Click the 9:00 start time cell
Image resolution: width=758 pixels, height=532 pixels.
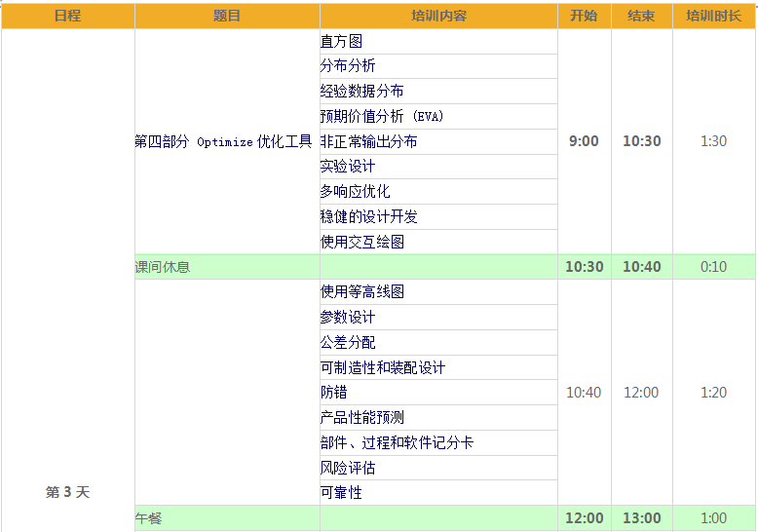[584, 141]
